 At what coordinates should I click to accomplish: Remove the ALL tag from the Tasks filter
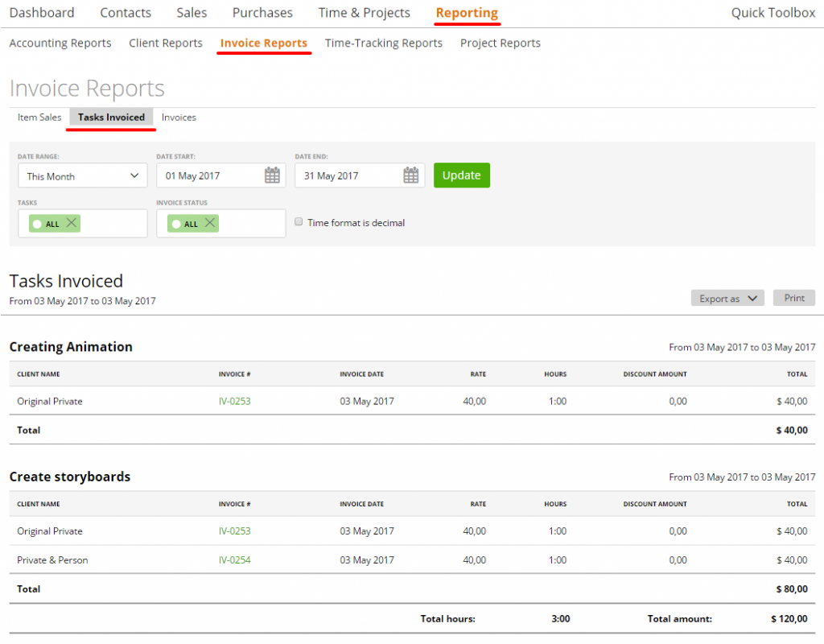70,223
